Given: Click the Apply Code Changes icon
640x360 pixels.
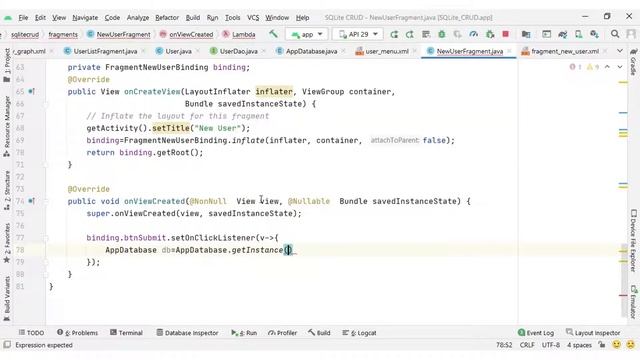Looking at the screenshot, I should click(410, 34).
